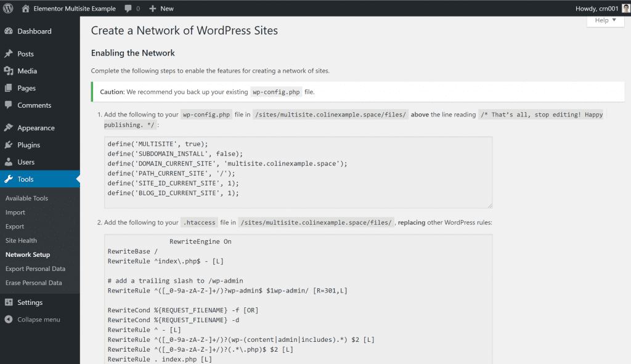631x364 pixels.
Task: Open the comments bubble icon in admin bar
Action: [x=128, y=9]
